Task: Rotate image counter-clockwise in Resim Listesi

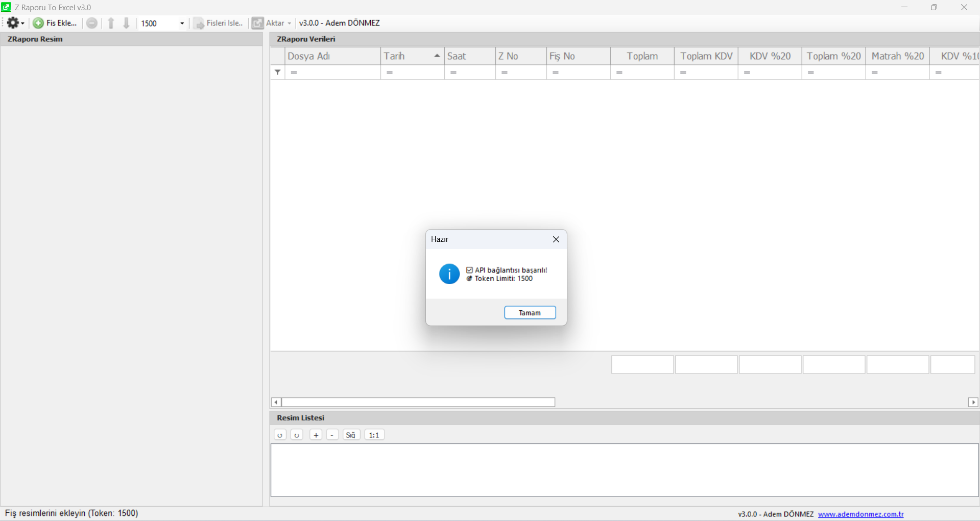Action: [280, 435]
